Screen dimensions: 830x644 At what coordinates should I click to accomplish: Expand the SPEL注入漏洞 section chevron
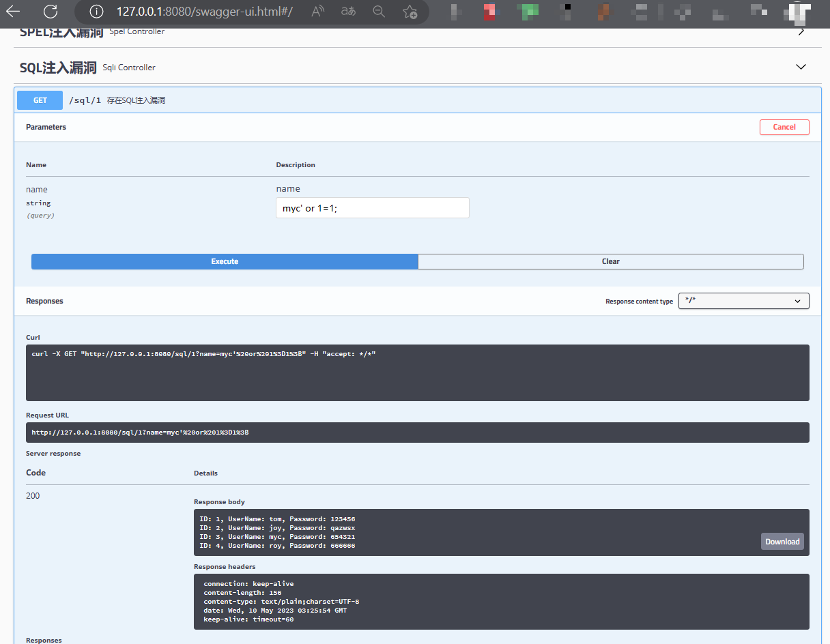coord(801,31)
